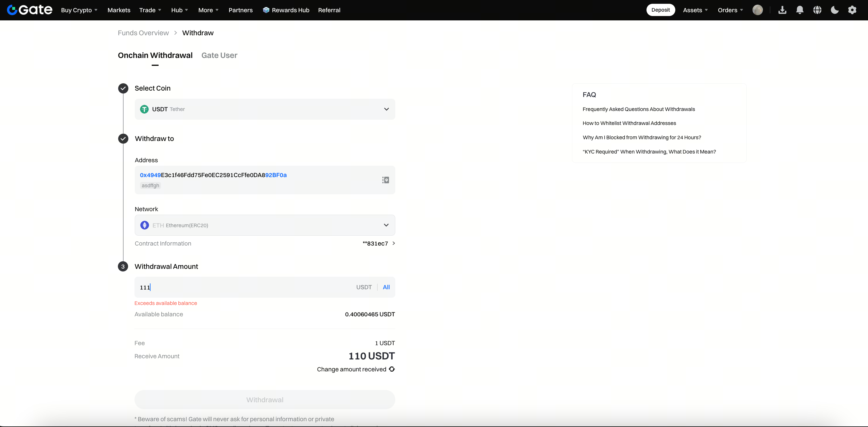Expand the Ethereum(ERC20) network dropdown
Viewport: 868px width, 427px height.
265,225
